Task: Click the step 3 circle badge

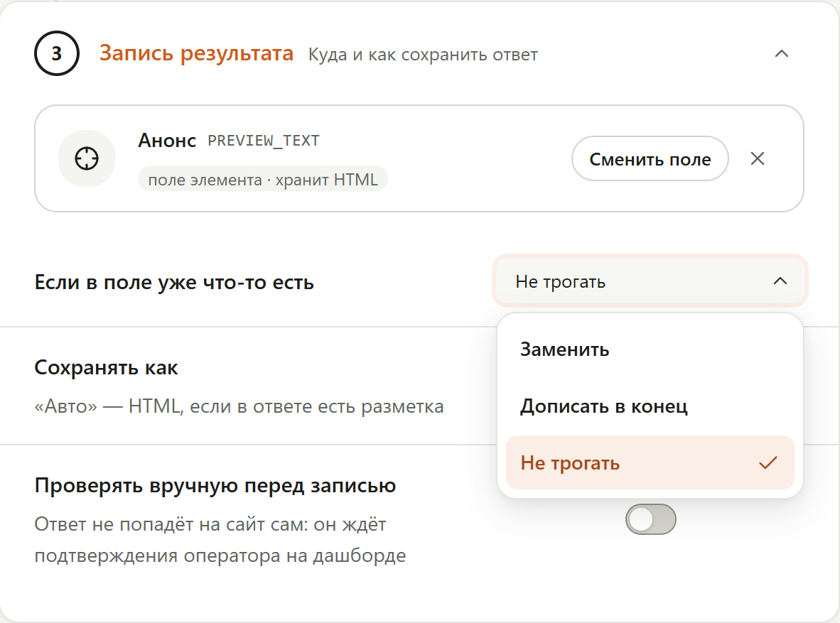Action: (x=57, y=53)
